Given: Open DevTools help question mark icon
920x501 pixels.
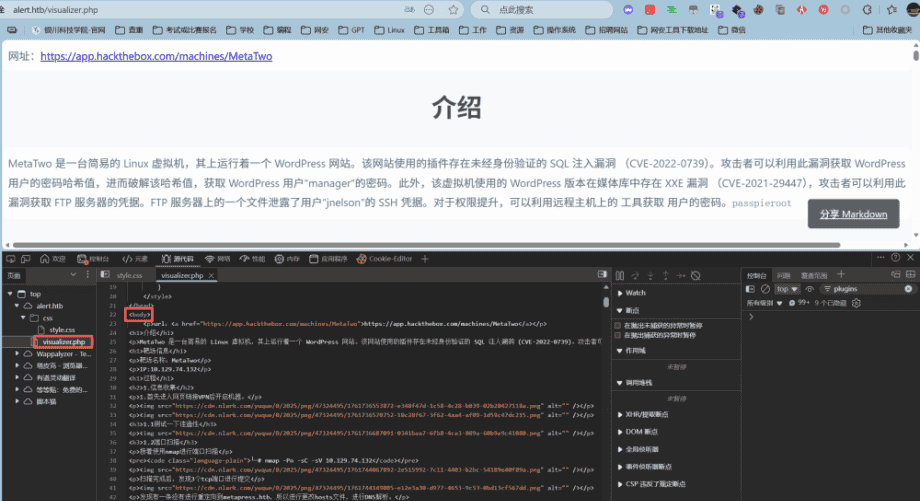Looking at the screenshot, I should (x=896, y=258).
